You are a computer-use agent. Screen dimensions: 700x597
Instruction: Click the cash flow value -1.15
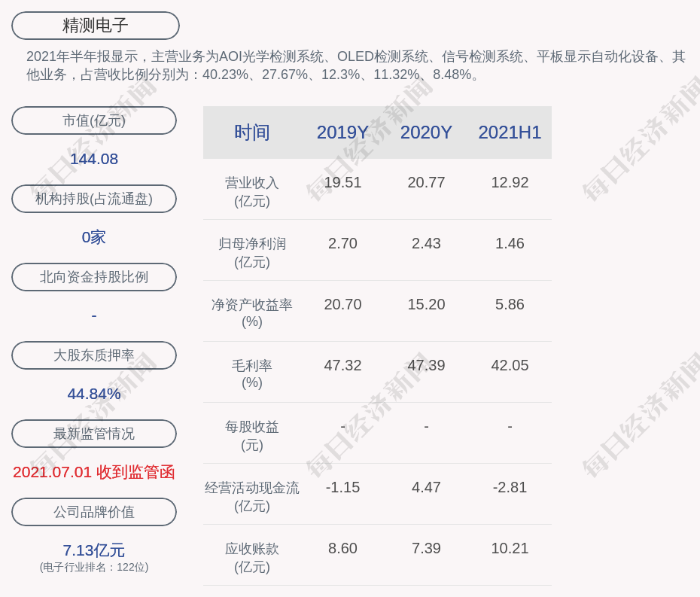click(343, 487)
